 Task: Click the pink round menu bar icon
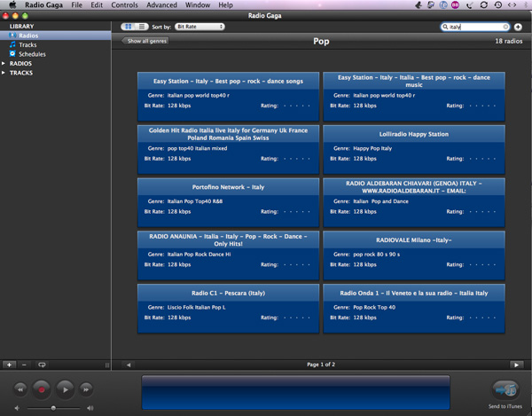tap(456, 4)
